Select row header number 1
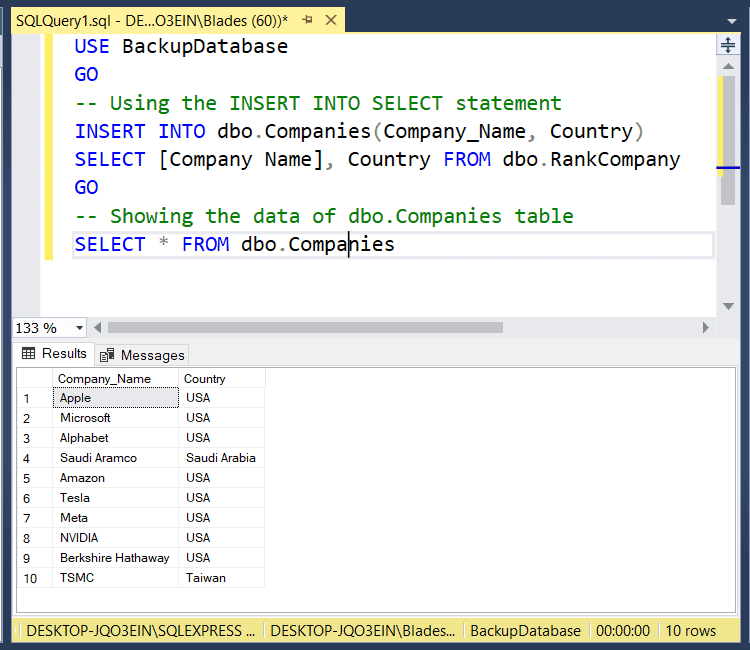The image size is (750, 650). (x=34, y=398)
